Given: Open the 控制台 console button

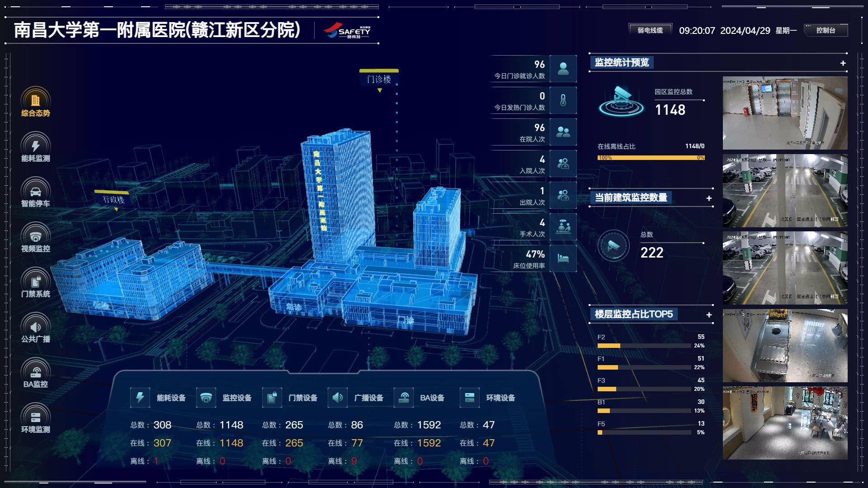Looking at the screenshot, I should pos(826,30).
